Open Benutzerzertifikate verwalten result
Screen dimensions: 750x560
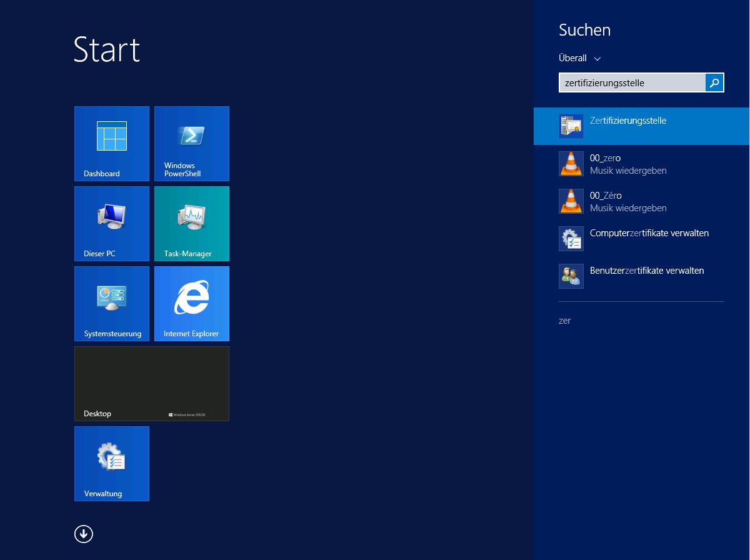(647, 271)
